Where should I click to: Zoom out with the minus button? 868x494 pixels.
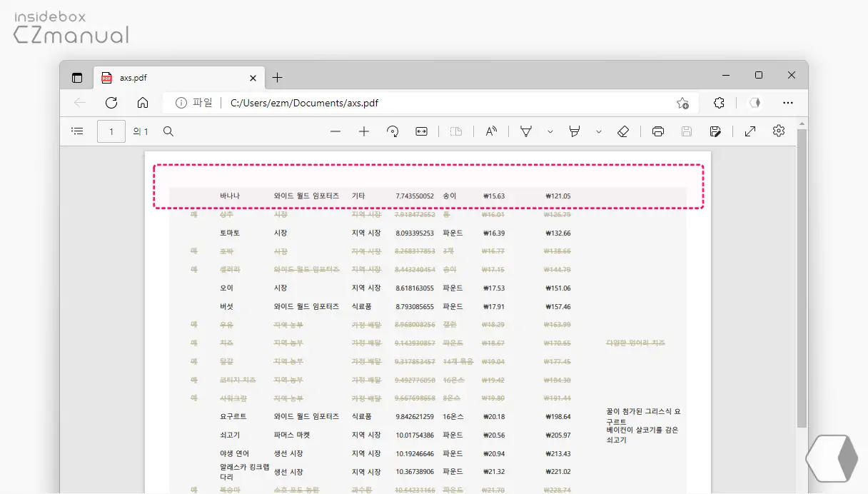point(335,131)
